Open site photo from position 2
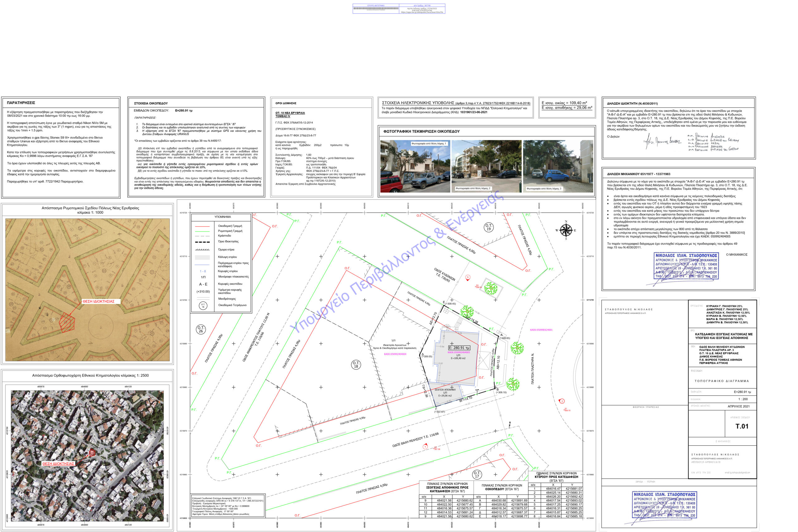 [487, 166]
